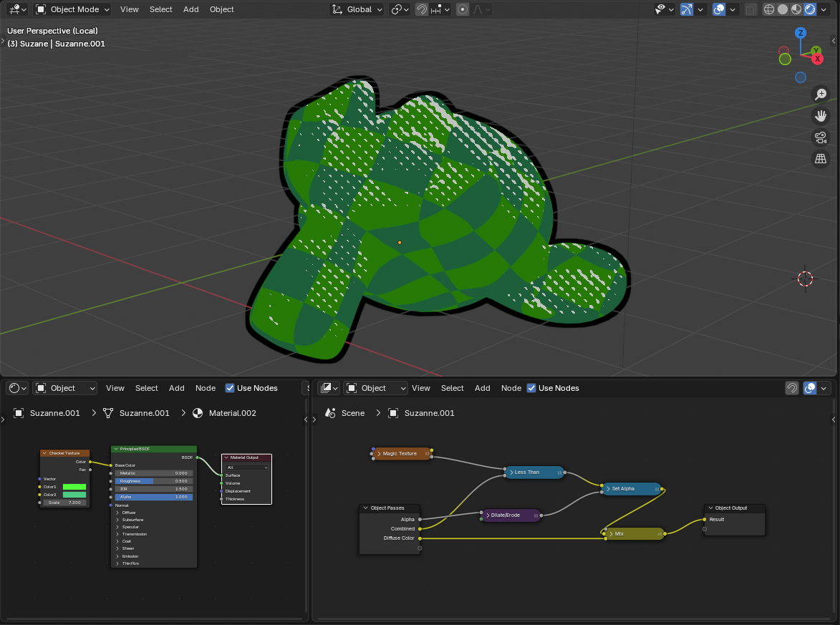Image resolution: width=840 pixels, height=625 pixels.
Task: Click the snap magnet icon in compositor header
Action: pos(792,388)
